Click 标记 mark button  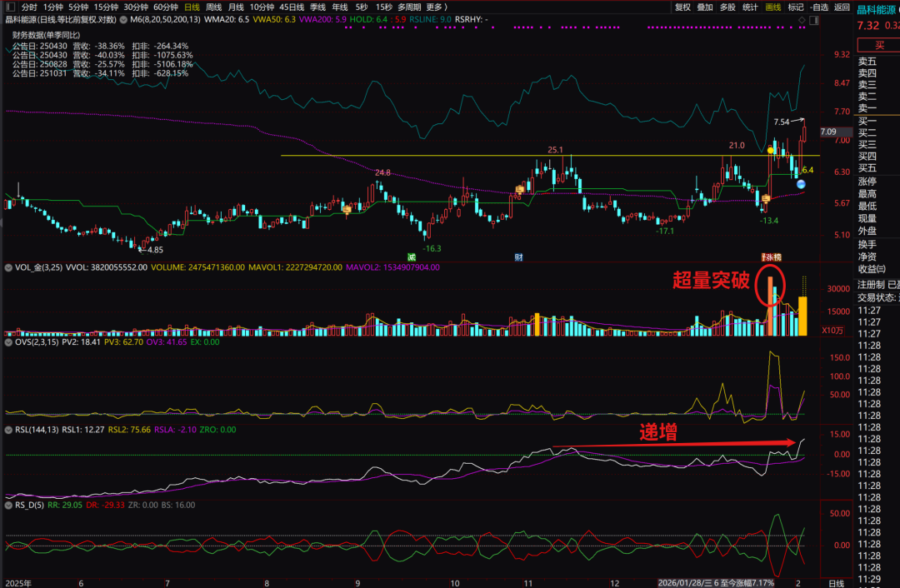click(x=796, y=7)
